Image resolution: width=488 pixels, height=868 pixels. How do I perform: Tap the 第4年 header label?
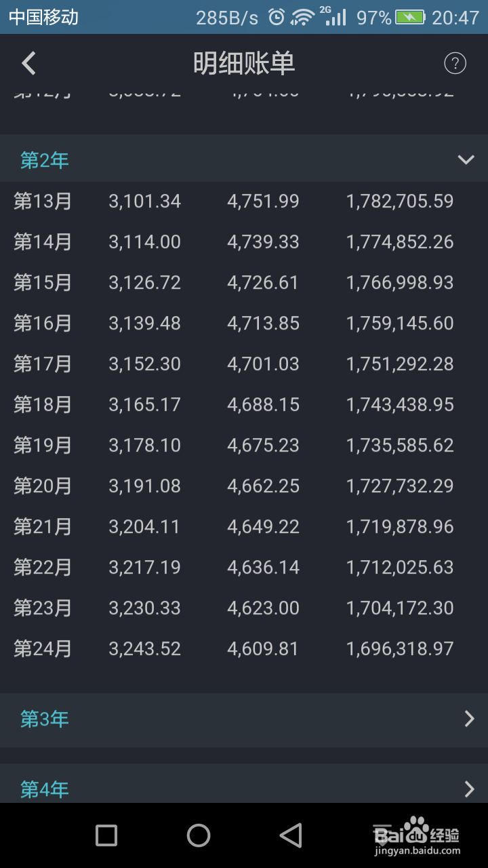tap(45, 789)
